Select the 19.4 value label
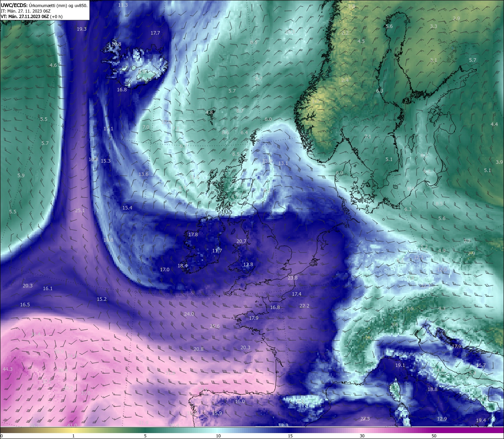The image size is (504, 439). pos(481,420)
